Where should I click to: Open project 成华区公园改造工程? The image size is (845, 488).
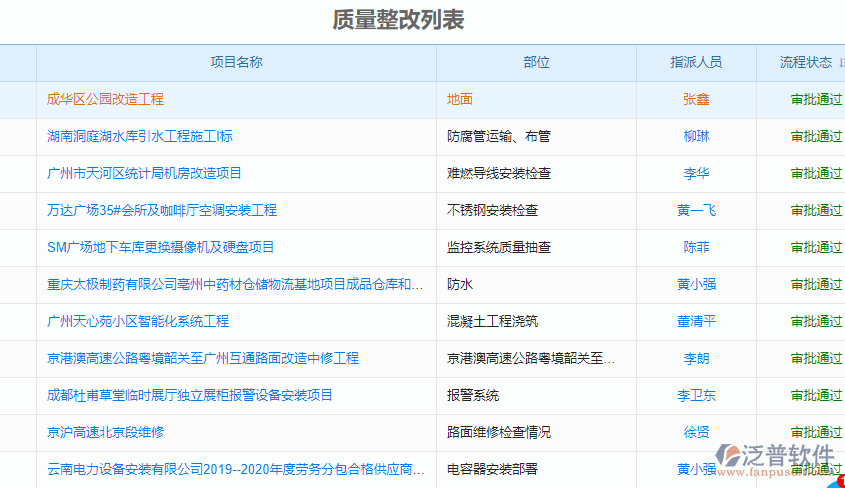[105, 99]
